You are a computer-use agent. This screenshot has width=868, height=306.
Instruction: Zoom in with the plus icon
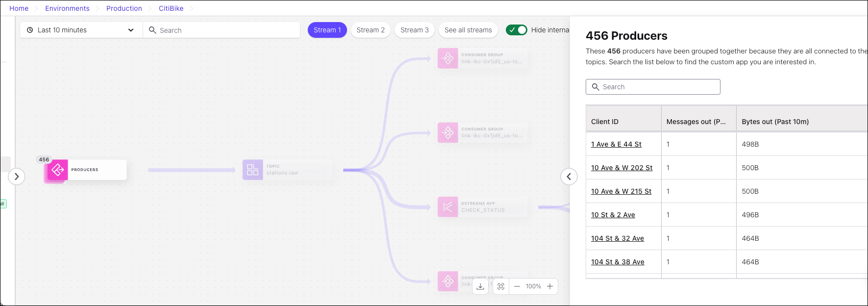pyautogui.click(x=550, y=286)
